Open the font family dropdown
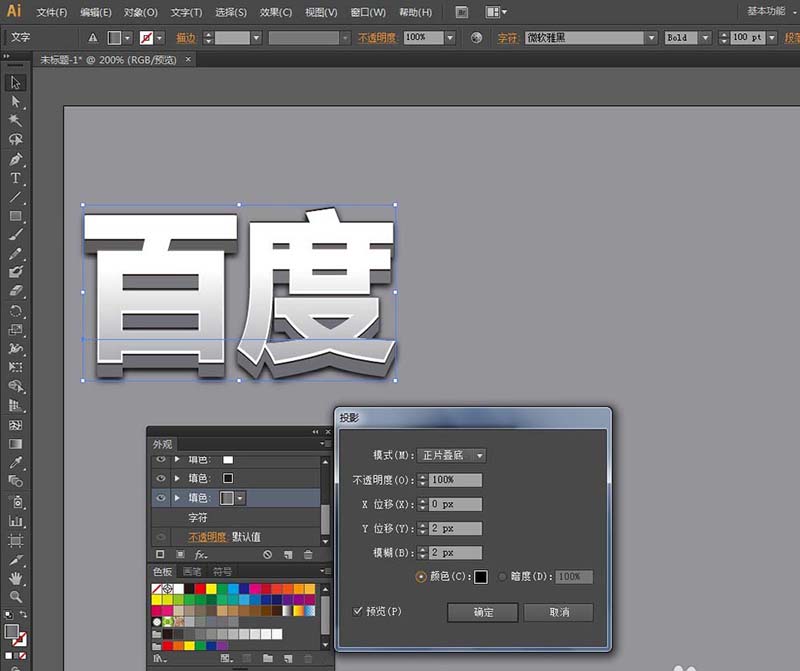 pos(651,38)
